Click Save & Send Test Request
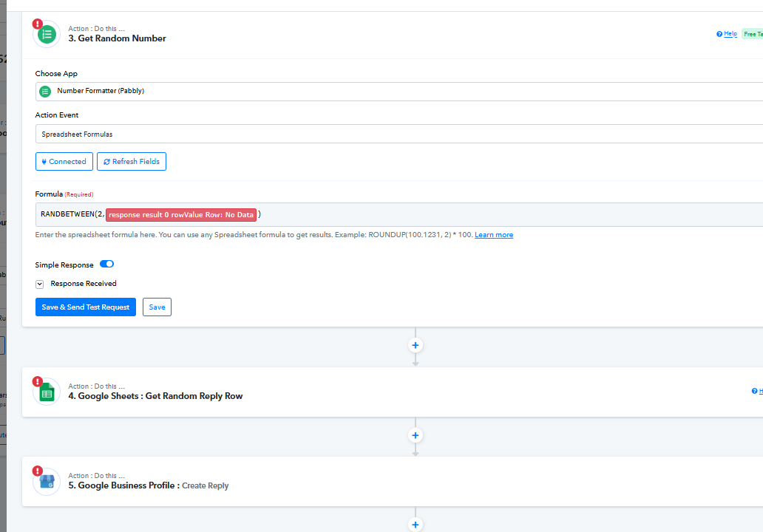The width and height of the screenshot is (763, 532). point(86,307)
